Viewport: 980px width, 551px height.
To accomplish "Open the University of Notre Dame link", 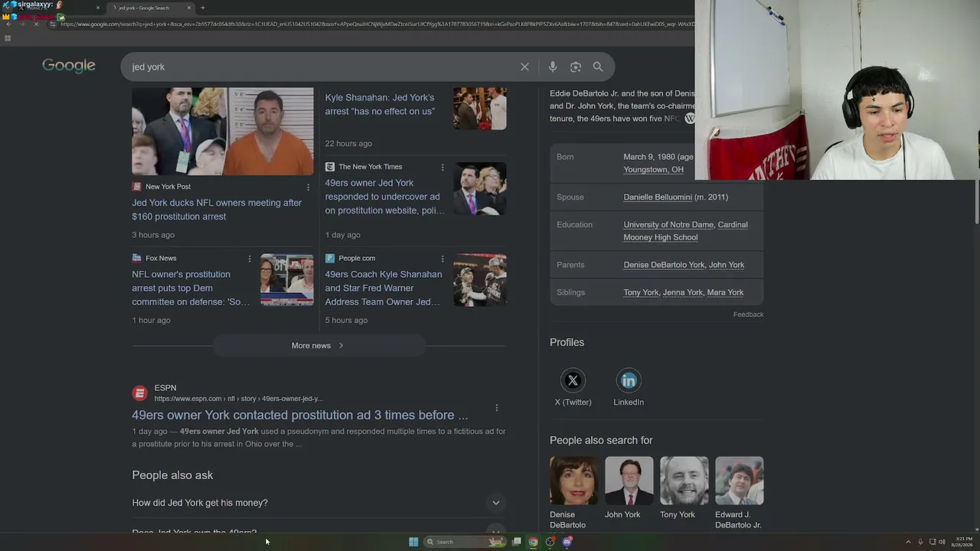I will [668, 225].
